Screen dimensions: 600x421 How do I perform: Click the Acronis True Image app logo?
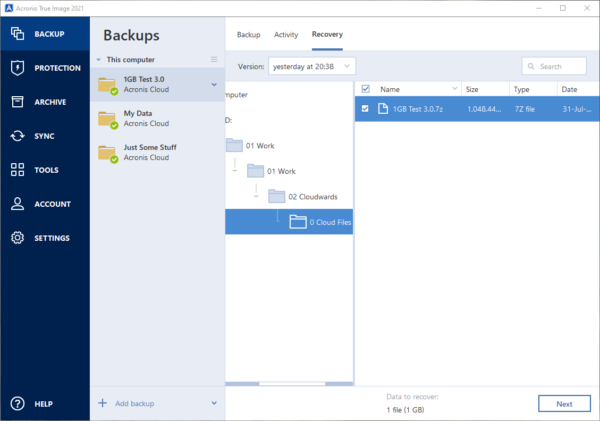point(8,8)
